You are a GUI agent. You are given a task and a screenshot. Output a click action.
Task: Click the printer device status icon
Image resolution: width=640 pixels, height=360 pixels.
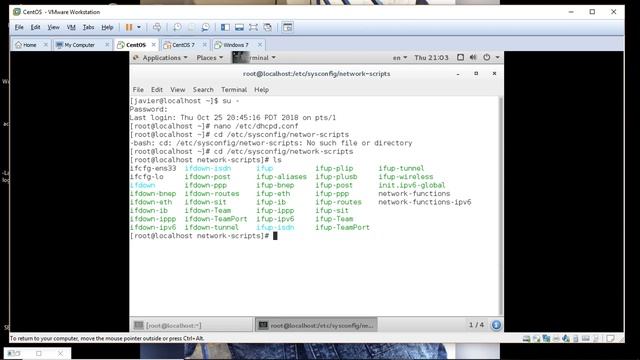point(556,338)
